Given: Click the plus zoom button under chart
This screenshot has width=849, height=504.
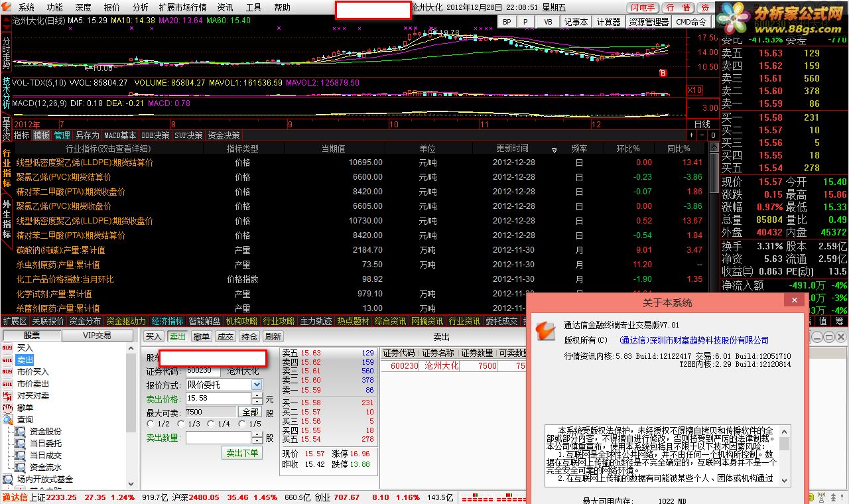Looking at the screenshot, I should [691, 135].
